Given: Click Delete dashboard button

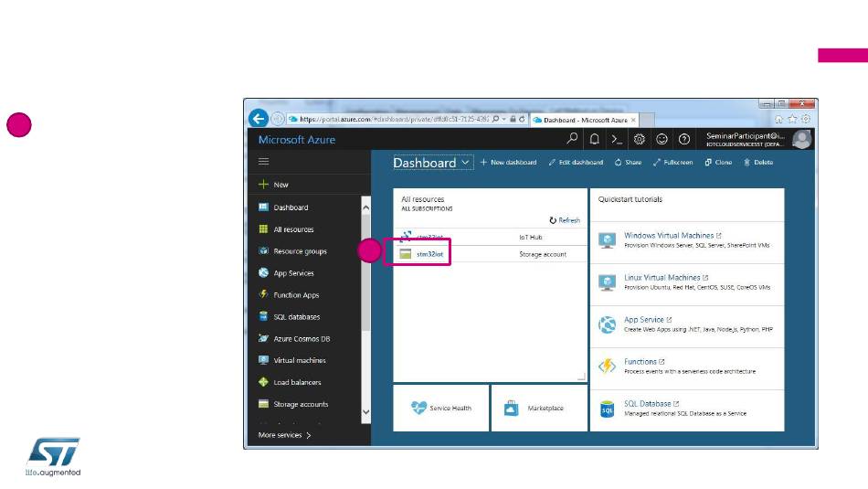Looking at the screenshot, I should tap(757, 163).
